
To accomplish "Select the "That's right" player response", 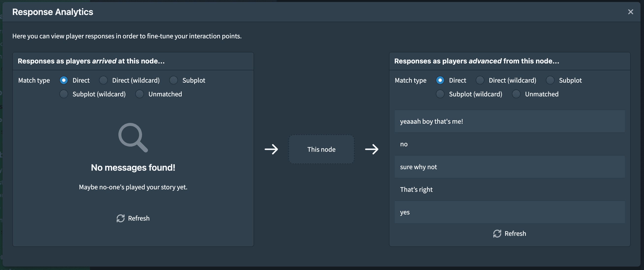I will (x=510, y=189).
